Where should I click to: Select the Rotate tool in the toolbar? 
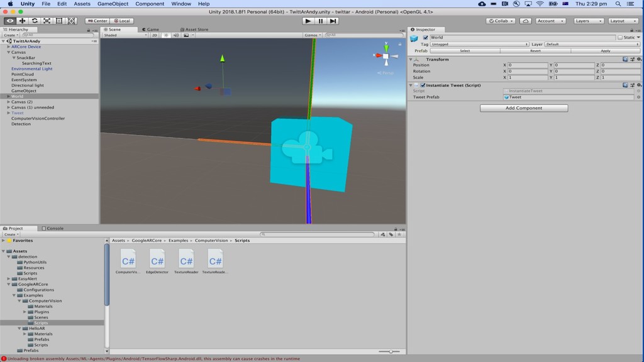[35, 21]
